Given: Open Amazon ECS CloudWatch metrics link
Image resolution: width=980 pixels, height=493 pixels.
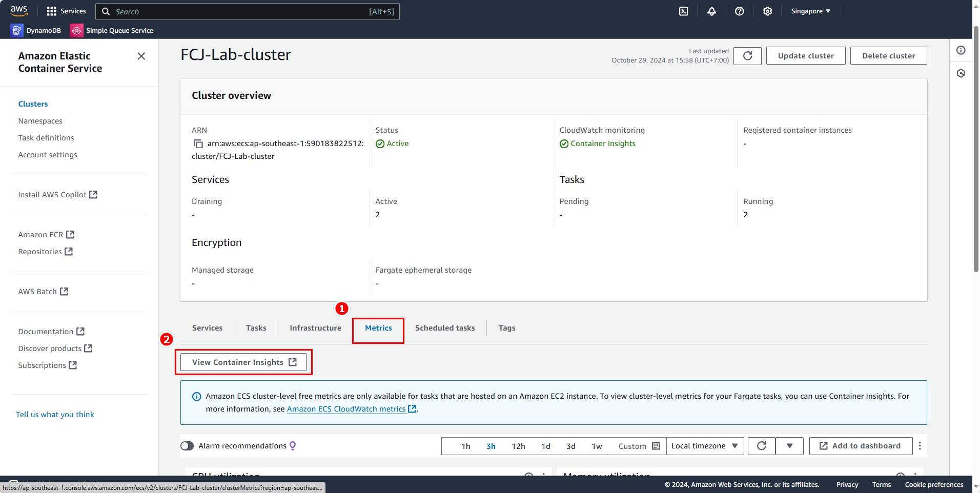Looking at the screenshot, I should [351, 409].
